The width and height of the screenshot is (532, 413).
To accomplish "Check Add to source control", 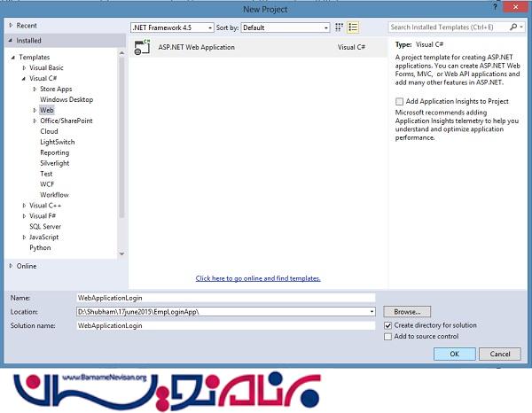I will pos(387,337).
